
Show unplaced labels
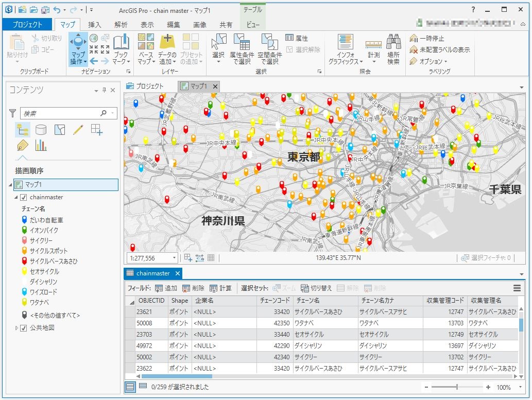coord(440,50)
